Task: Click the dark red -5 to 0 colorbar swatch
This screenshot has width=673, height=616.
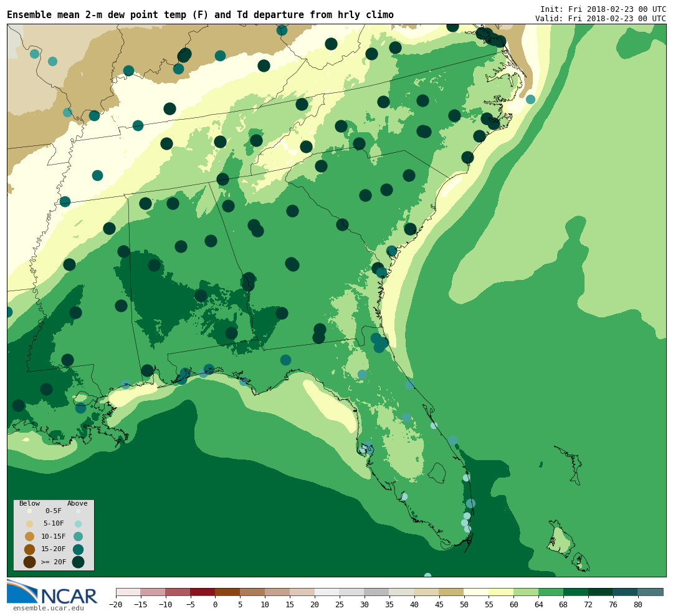Action: 203,592
